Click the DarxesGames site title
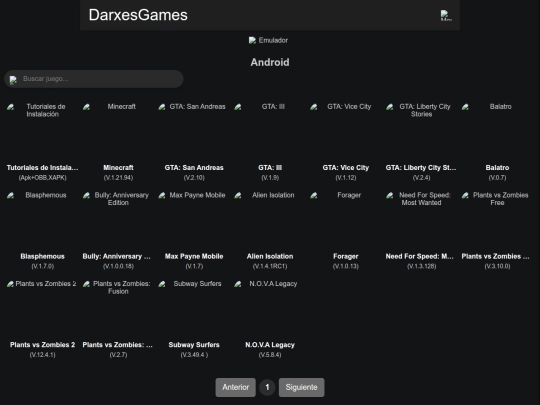Image resolution: width=540 pixels, height=405 pixels. pyautogui.click(x=138, y=15)
